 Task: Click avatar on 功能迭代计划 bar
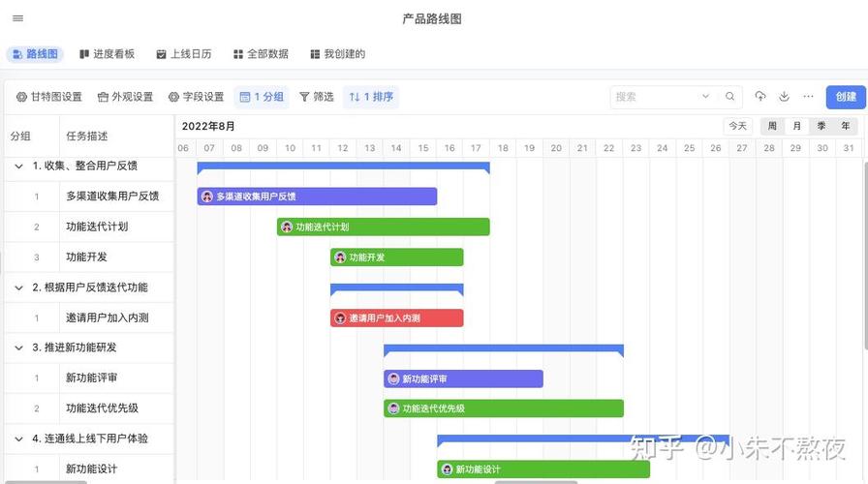pos(287,227)
